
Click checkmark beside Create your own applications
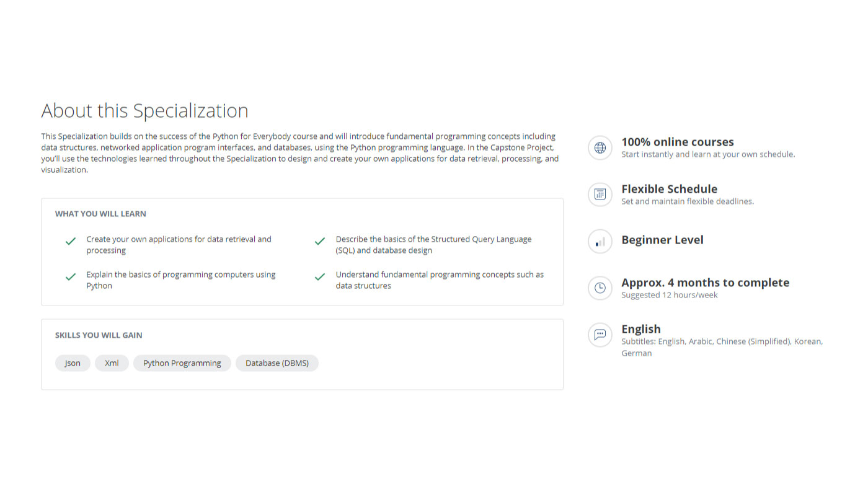(71, 241)
